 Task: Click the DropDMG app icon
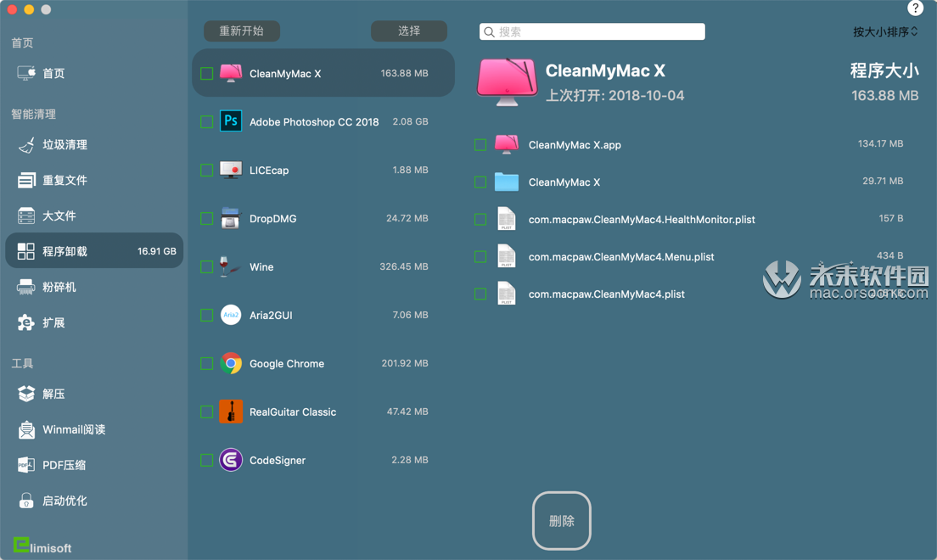[x=231, y=218]
